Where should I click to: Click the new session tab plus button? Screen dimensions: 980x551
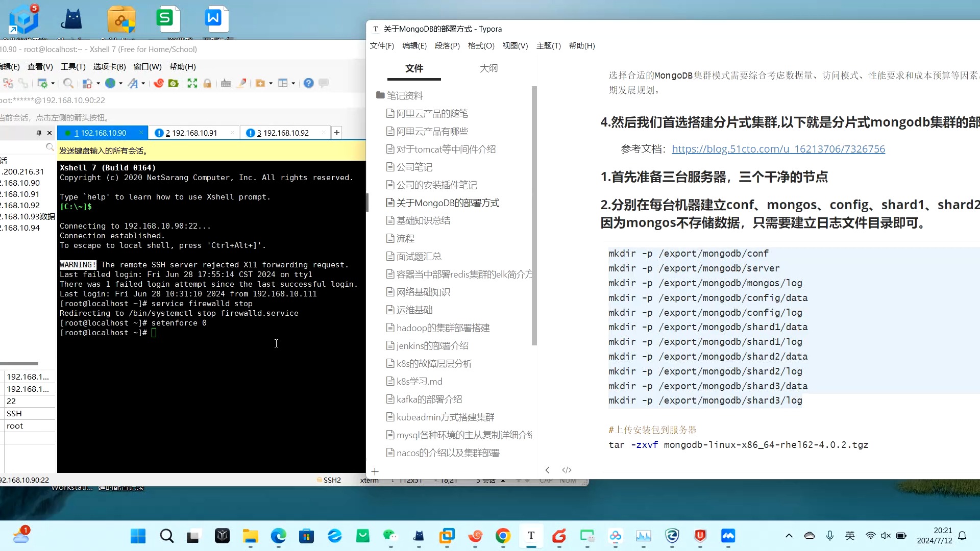pos(336,133)
